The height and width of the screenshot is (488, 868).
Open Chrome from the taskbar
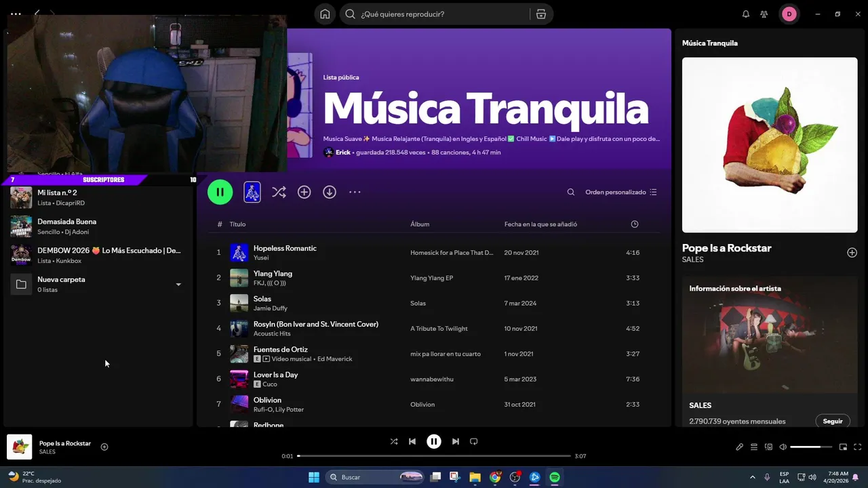(x=495, y=477)
